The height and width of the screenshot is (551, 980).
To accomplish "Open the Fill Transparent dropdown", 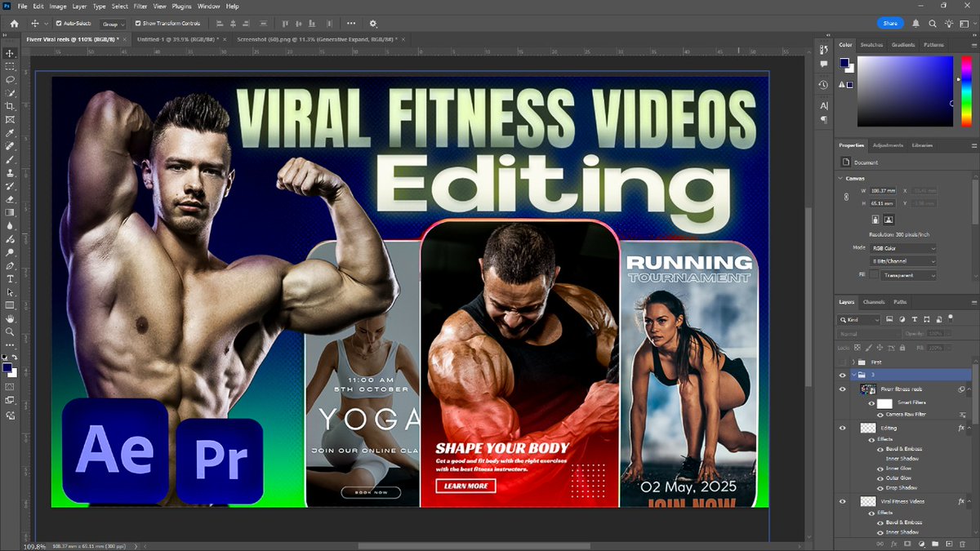I will 909,275.
